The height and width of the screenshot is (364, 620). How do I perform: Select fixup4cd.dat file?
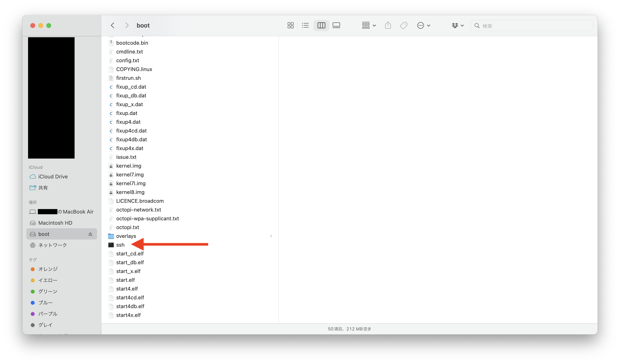tap(131, 131)
